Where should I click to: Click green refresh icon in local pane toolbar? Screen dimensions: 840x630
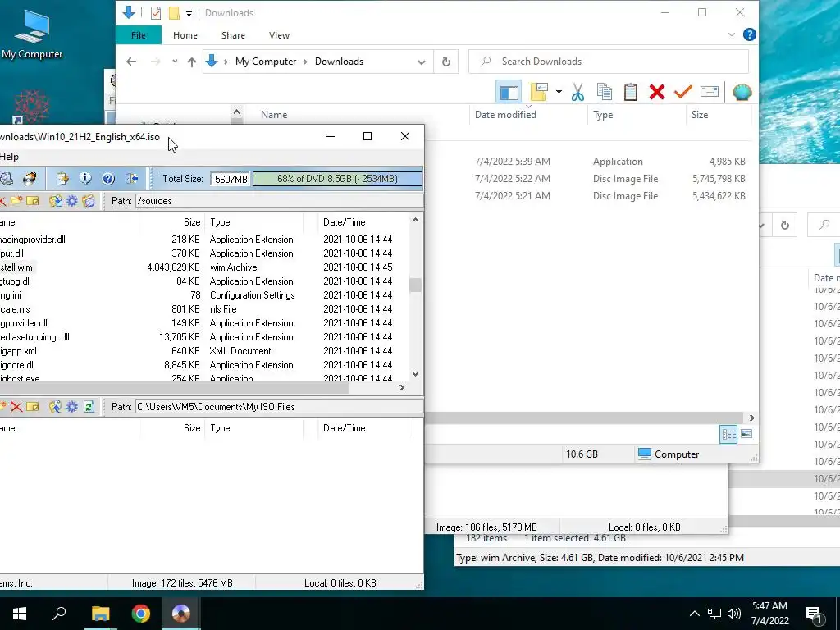(89, 407)
